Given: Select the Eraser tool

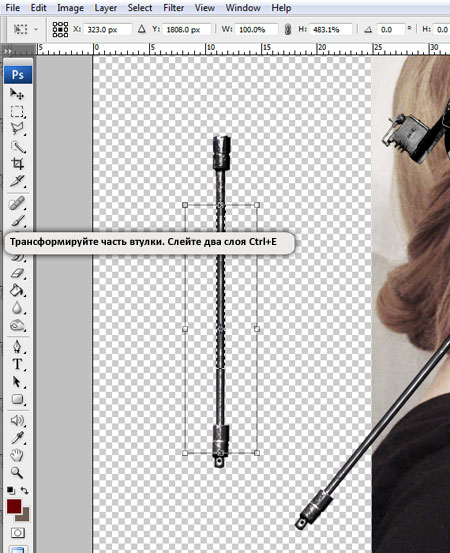Looking at the screenshot, I should click(17, 273).
